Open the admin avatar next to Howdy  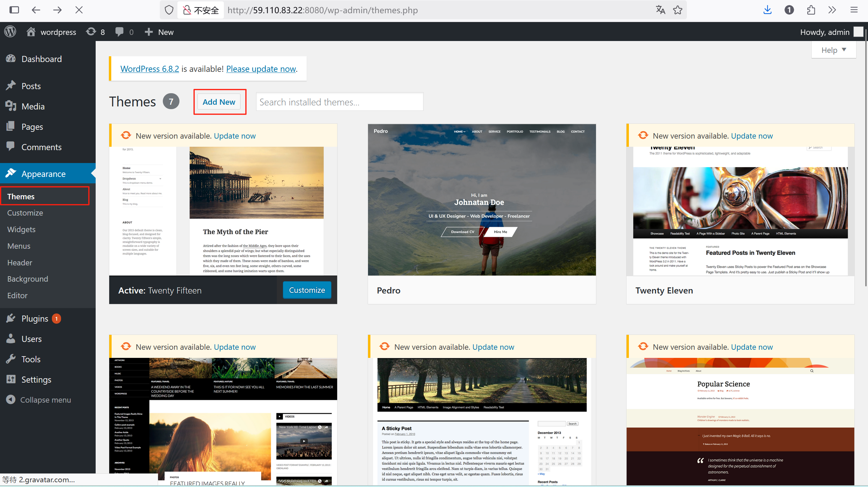pyautogui.click(x=859, y=32)
